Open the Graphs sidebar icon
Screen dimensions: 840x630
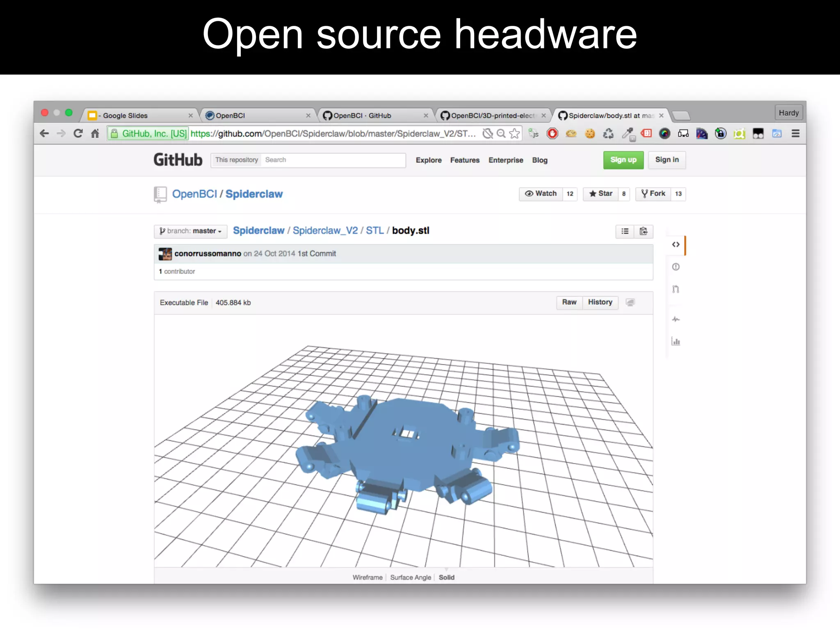(x=676, y=341)
